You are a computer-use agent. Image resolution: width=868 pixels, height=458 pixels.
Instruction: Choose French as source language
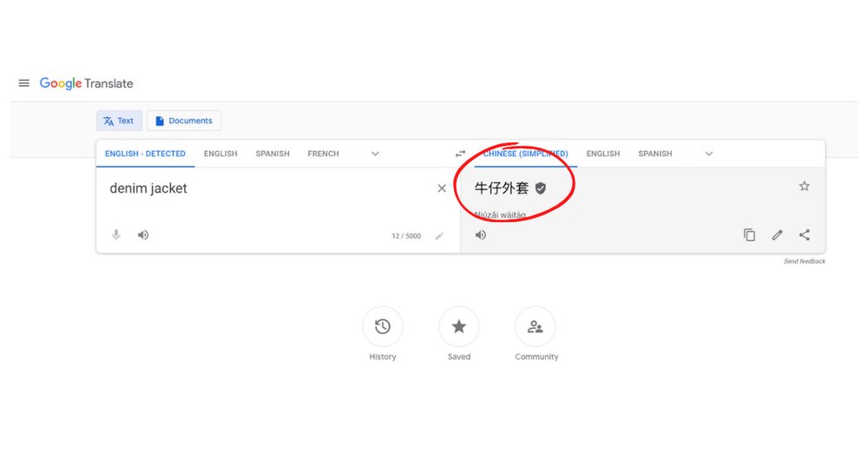[323, 154]
